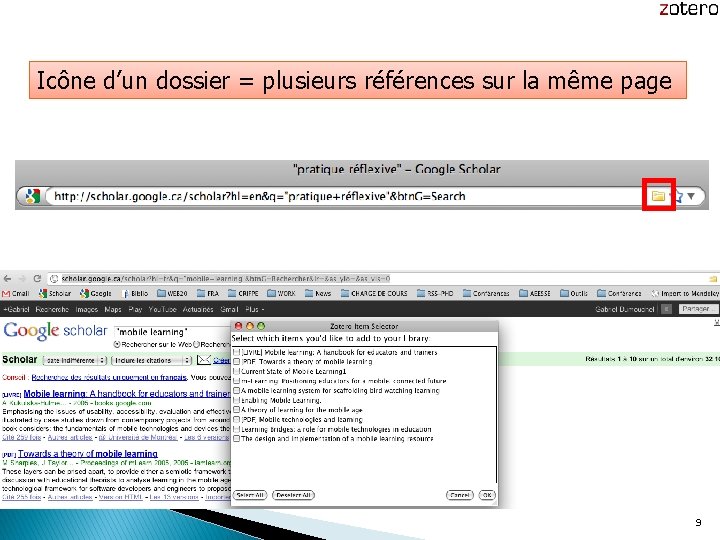Click the upper URL field with 'pratique réflexive' query
Screen dimensions: 720x540
click(344, 197)
